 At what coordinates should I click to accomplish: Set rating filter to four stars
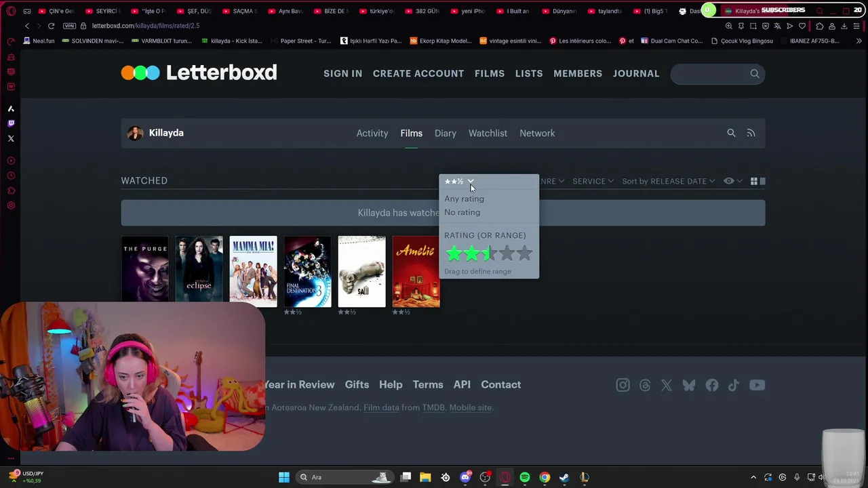point(507,253)
